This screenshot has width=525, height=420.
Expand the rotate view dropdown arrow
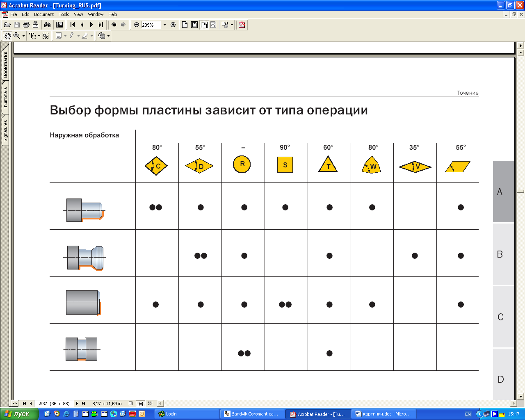(232, 25)
